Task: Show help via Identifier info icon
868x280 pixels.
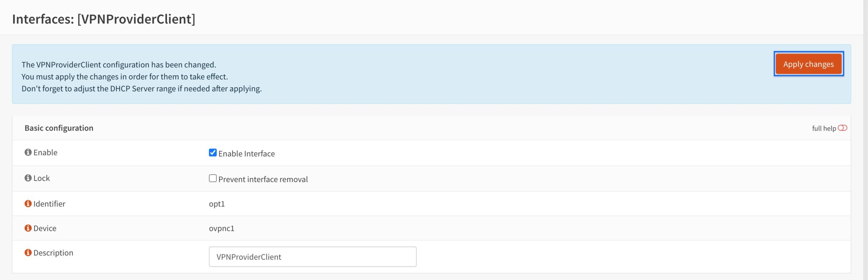Action: pyautogui.click(x=28, y=203)
